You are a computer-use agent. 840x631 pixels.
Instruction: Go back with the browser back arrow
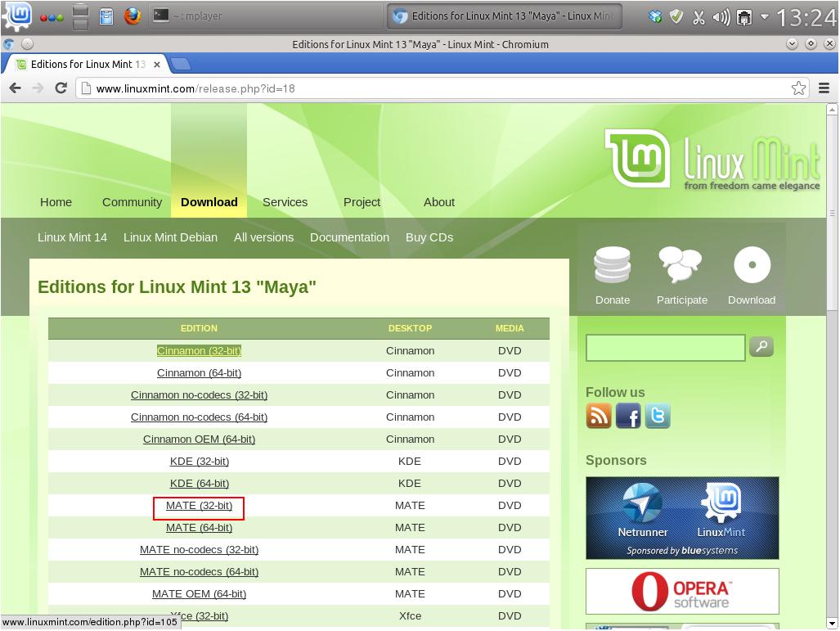(15, 88)
